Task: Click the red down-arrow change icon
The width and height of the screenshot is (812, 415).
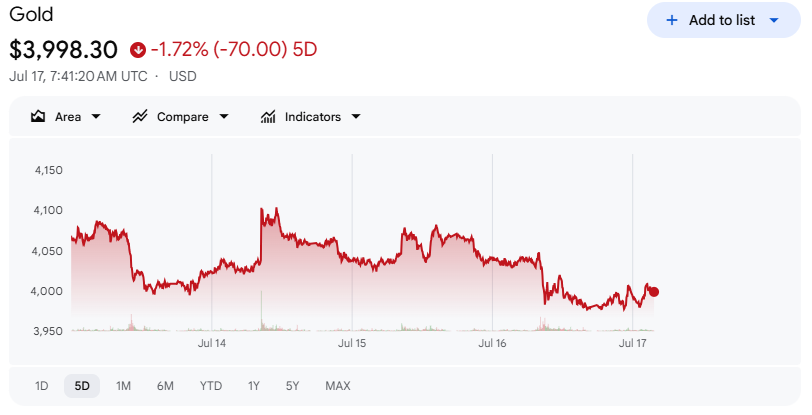Action: 138,50
